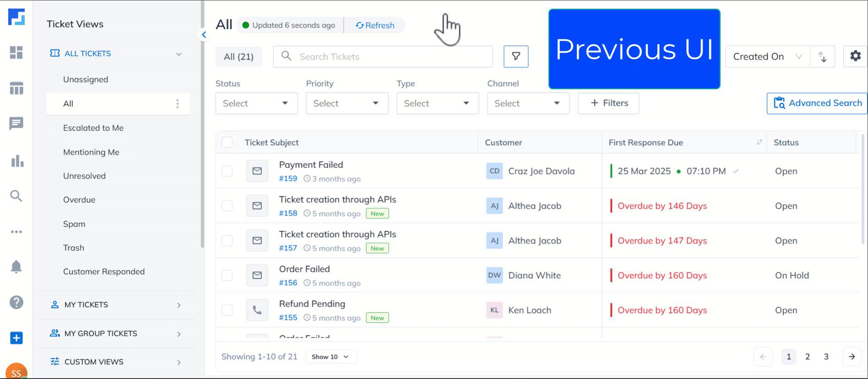This screenshot has width=868, height=379.
Task: Click the notifications bell icon
Action: (16, 267)
